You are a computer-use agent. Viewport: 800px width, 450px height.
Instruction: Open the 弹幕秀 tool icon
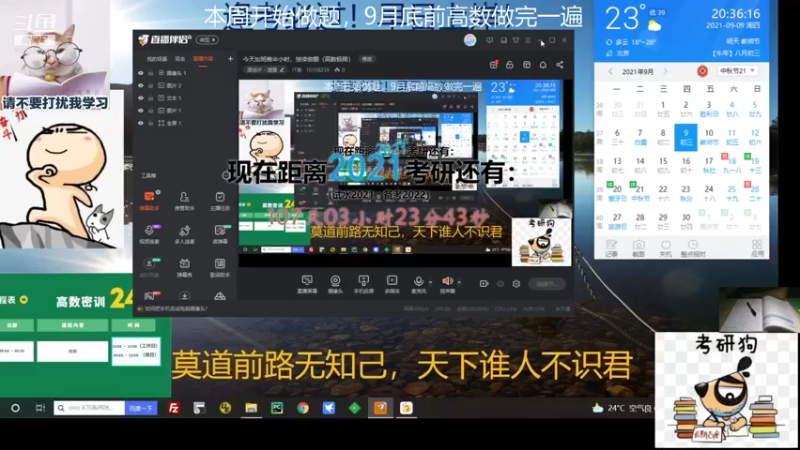(184, 267)
